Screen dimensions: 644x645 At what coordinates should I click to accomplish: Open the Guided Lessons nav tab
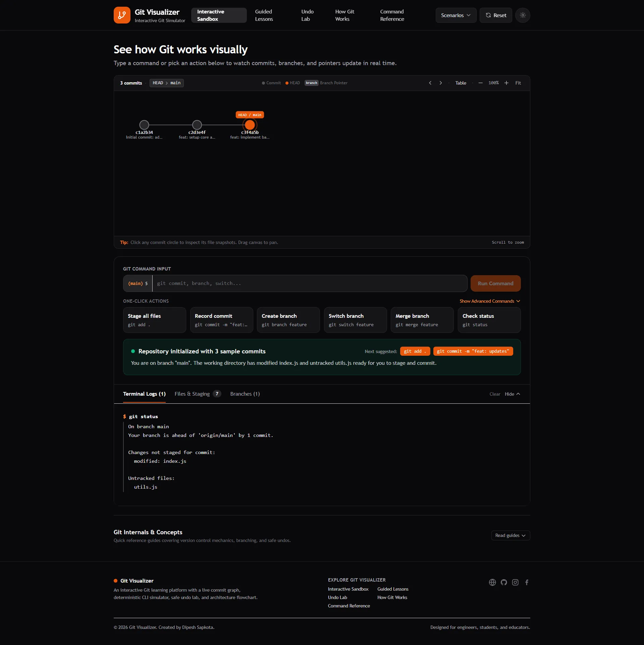tap(264, 15)
